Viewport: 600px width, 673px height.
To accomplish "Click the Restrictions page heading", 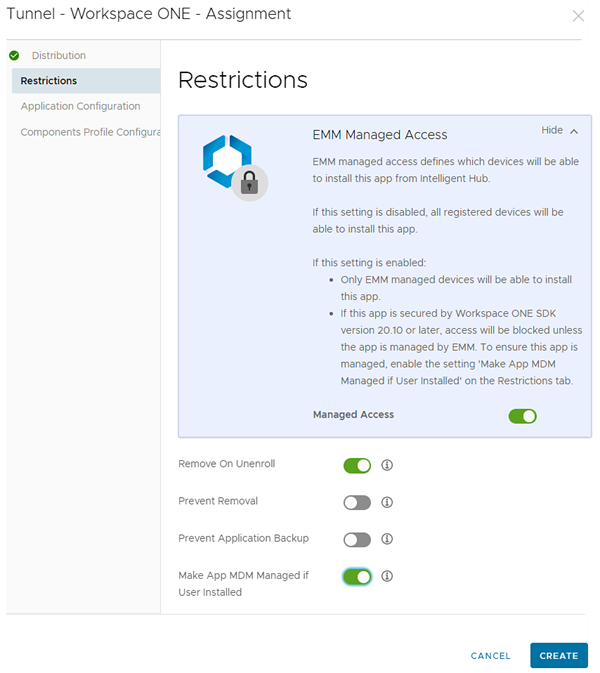I will tap(243, 80).
